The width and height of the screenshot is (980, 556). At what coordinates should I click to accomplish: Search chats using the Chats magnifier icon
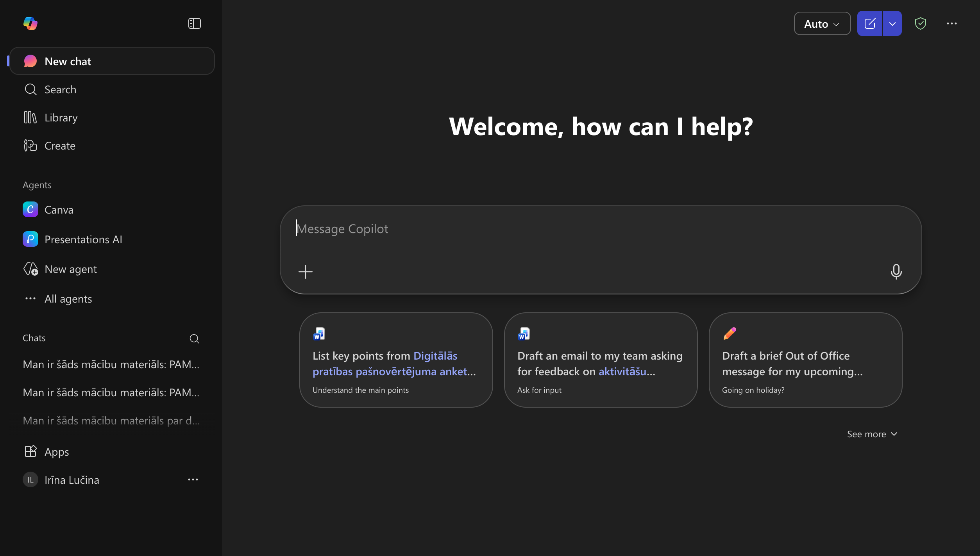click(x=194, y=339)
